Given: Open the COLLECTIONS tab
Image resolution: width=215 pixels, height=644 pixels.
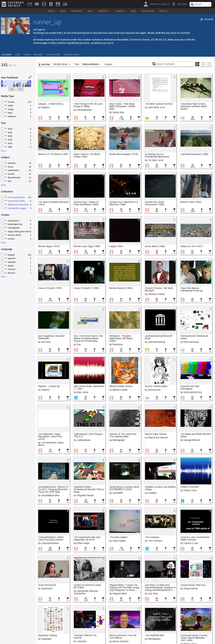Looking at the screenshot, I should (x=53, y=55).
